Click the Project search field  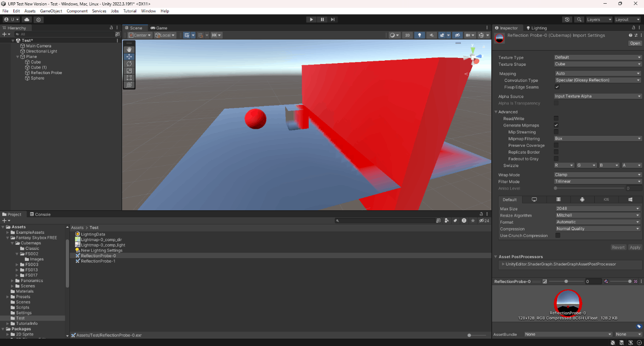tap(384, 221)
